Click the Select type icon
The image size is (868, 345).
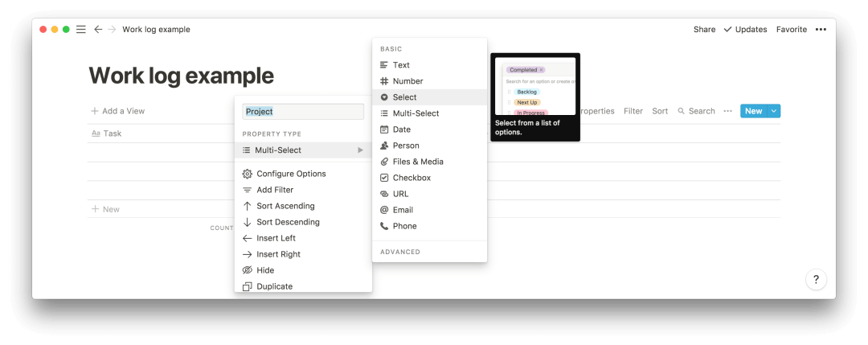click(384, 97)
